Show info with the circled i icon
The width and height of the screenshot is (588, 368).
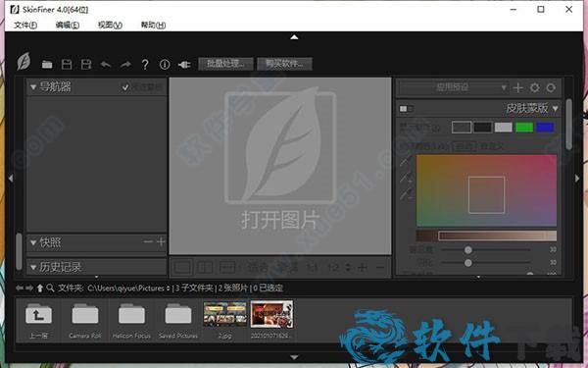pos(165,65)
